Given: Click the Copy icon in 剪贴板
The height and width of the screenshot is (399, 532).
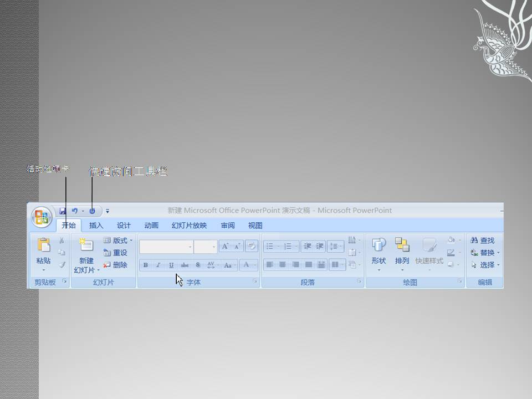Looking at the screenshot, I should (62, 253).
